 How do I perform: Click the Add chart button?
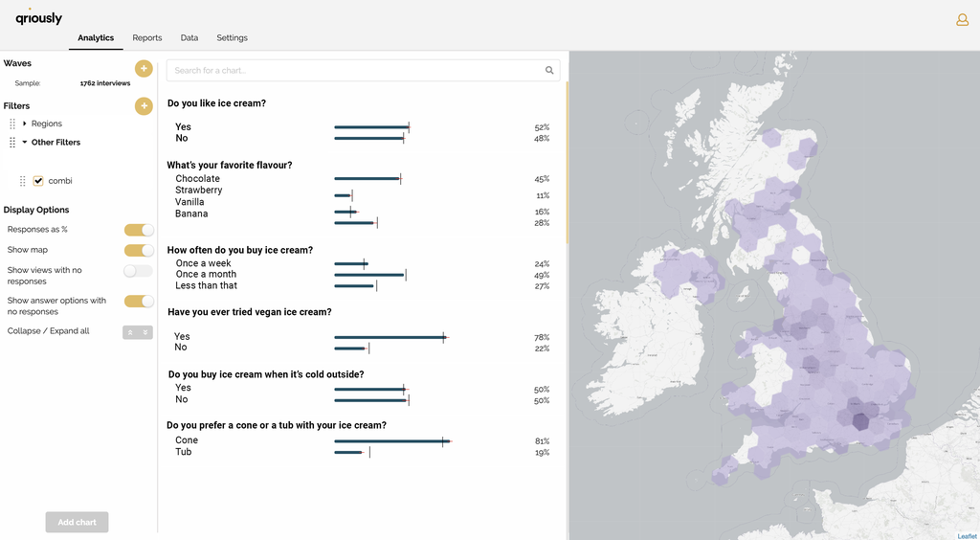(77, 522)
